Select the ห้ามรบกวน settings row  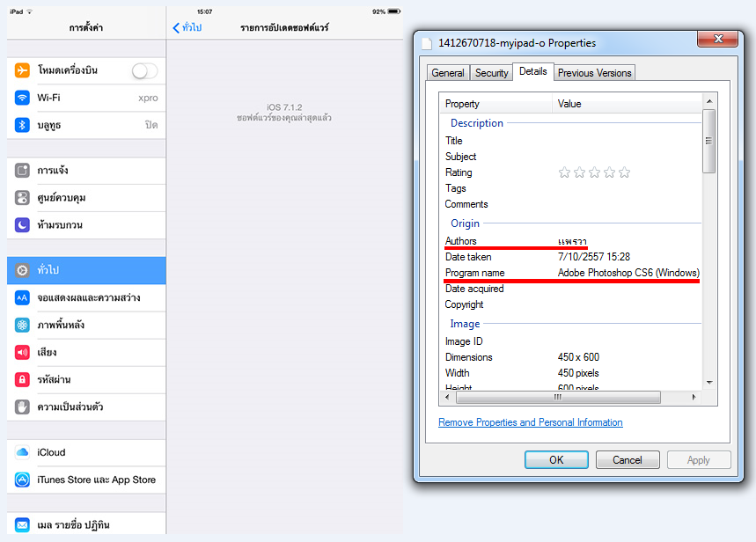86,225
